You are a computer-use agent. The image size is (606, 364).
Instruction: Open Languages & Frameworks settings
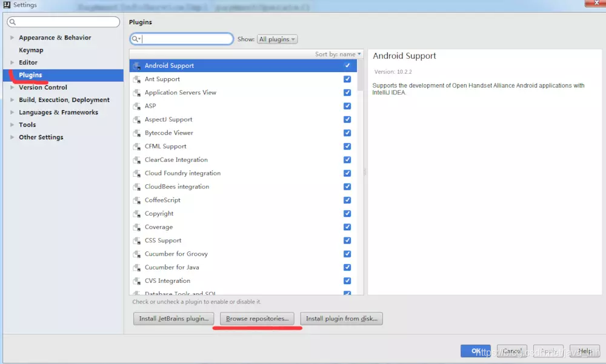click(x=58, y=112)
